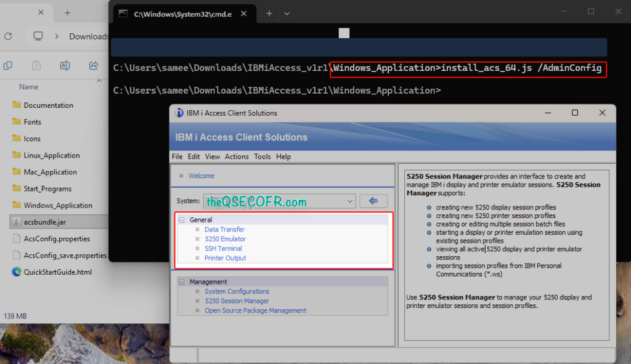Open 5250 Session Manager link
631x364 pixels.
click(x=237, y=301)
